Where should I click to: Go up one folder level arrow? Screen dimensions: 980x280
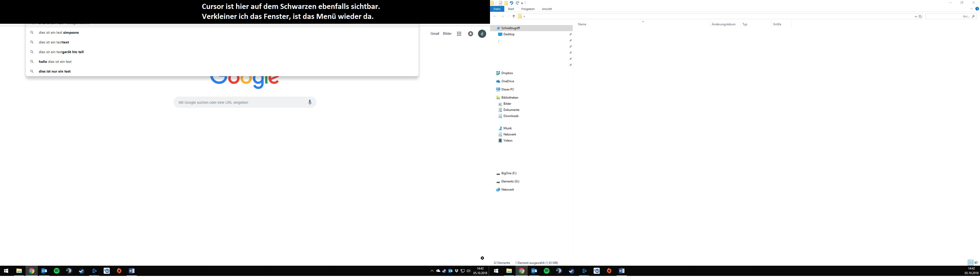[513, 16]
